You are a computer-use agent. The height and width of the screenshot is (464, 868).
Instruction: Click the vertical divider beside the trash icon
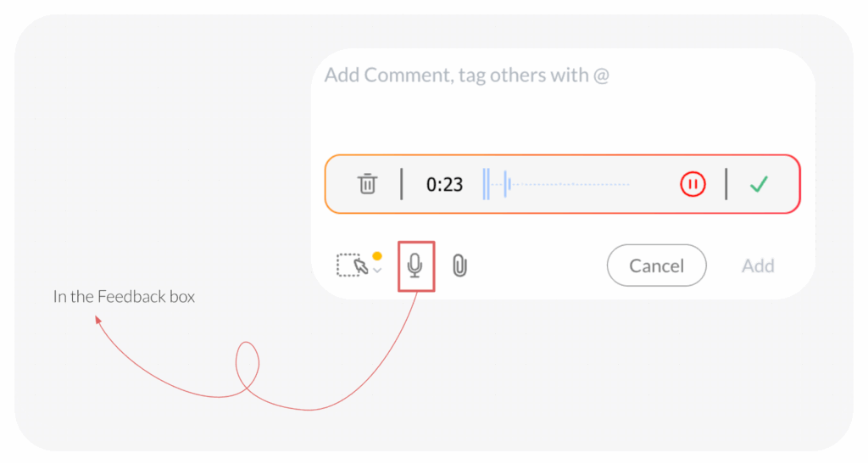tap(401, 183)
